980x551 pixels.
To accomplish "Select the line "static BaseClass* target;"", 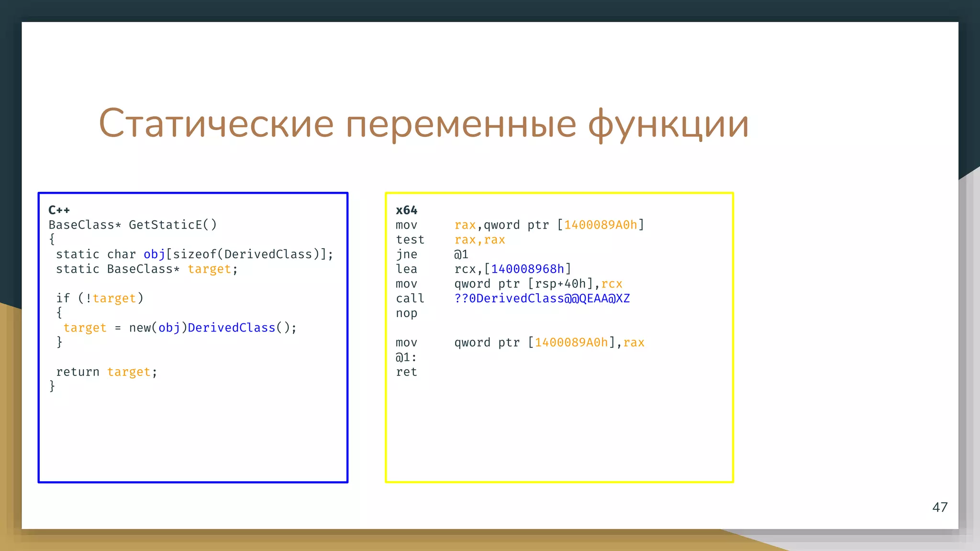I will pos(147,269).
